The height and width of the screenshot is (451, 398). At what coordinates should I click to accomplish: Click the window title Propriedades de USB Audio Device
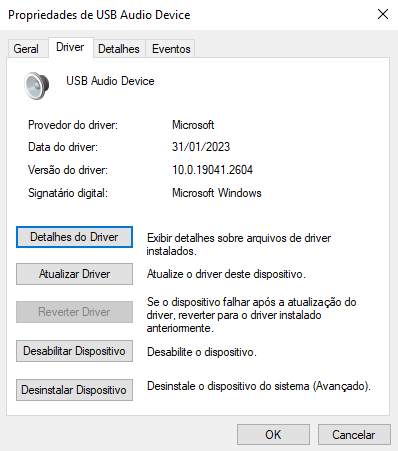[x=99, y=15]
